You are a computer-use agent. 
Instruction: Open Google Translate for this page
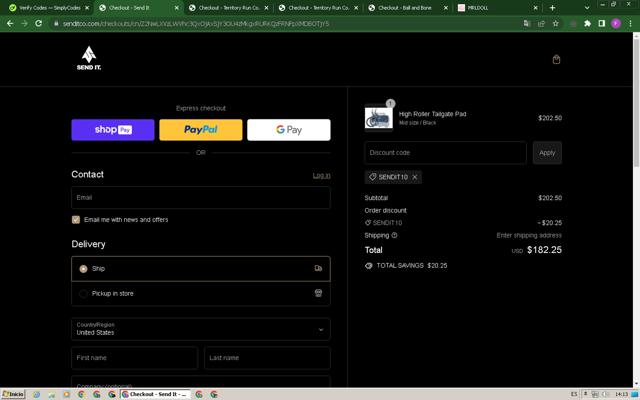coord(527,24)
